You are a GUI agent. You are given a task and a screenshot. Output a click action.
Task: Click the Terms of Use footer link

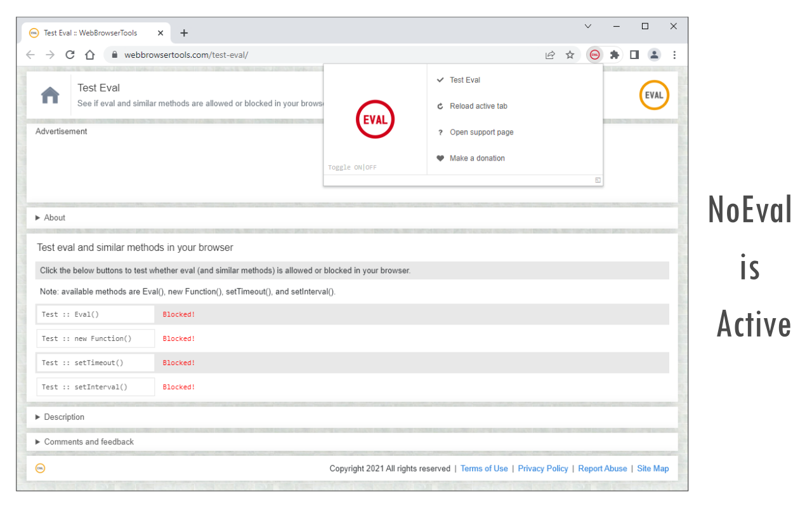[484, 468]
